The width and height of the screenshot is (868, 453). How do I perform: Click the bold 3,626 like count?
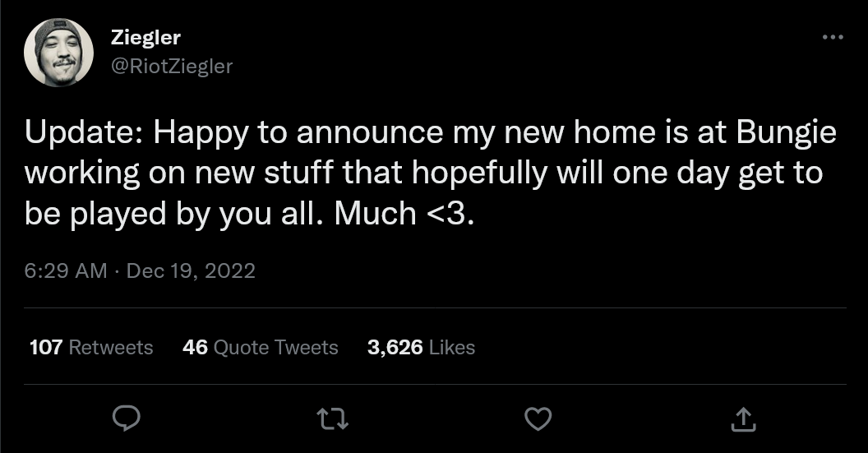(x=395, y=347)
